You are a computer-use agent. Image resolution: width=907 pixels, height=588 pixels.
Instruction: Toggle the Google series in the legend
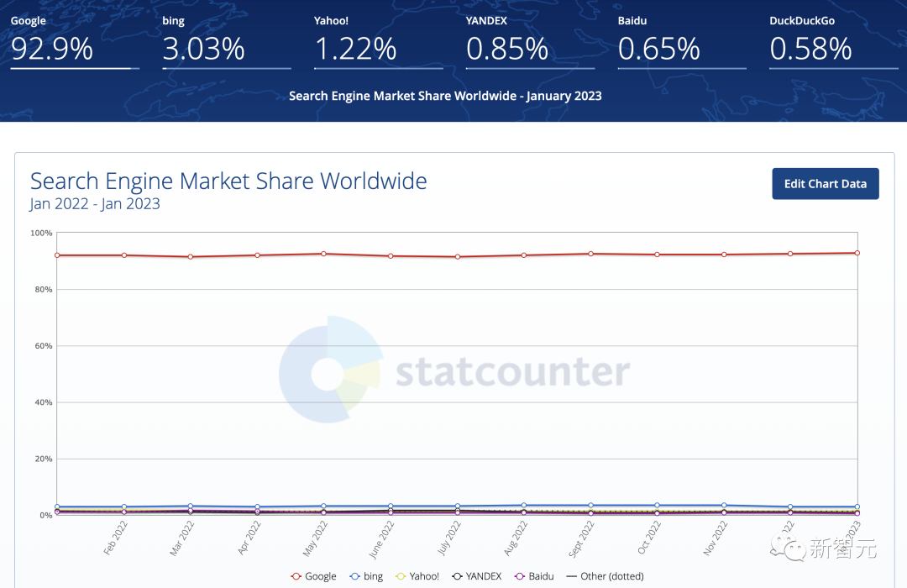313,576
